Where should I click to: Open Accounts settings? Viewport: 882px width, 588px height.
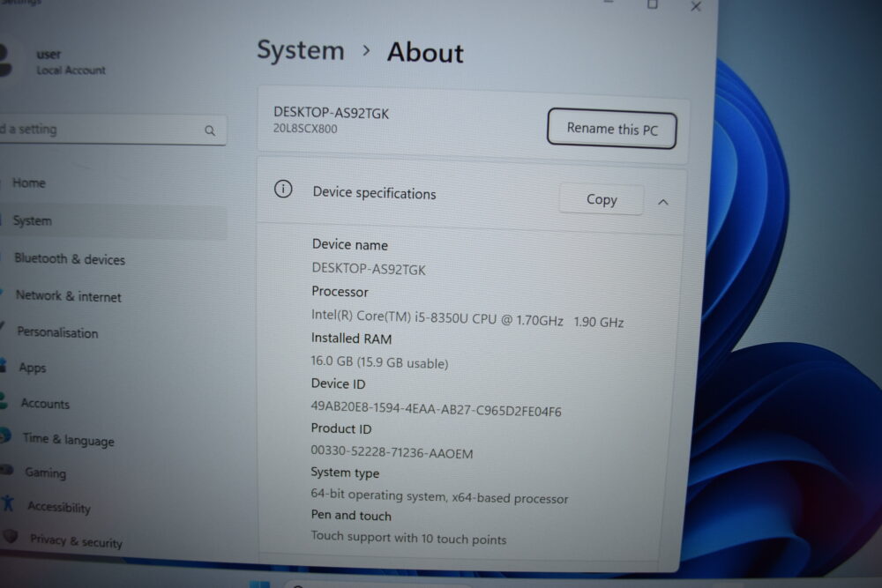click(45, 404)
